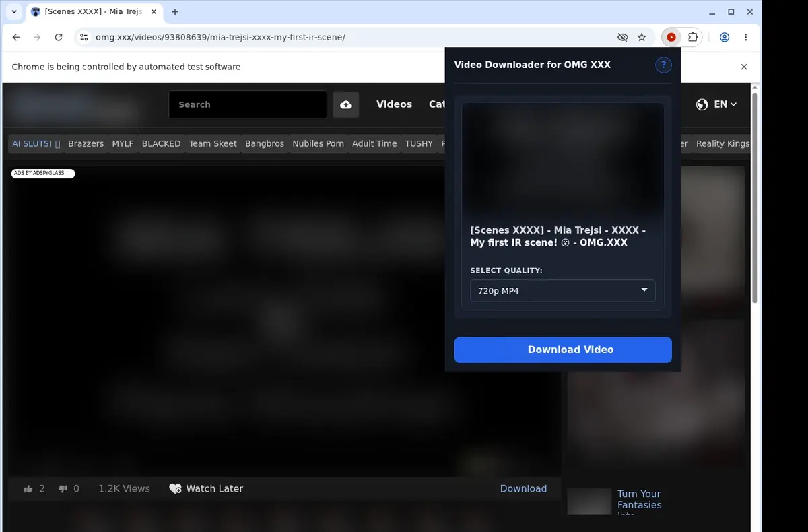Viewport: 808px width, 532px height.
Task: Click the page vertical scrollbar
Action: click(755, 198)
